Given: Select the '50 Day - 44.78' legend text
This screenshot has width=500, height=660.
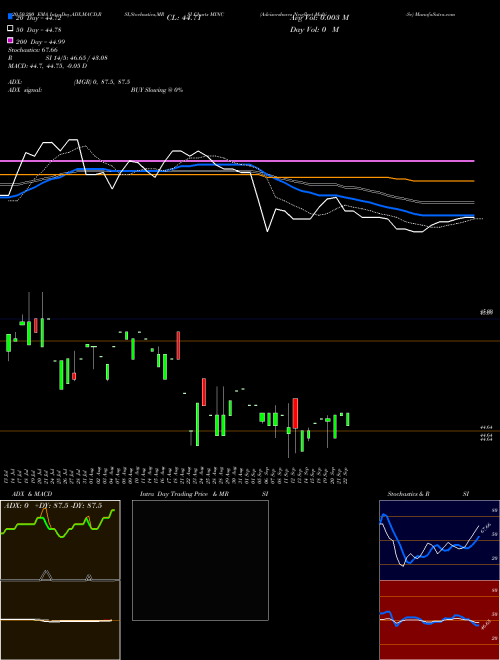Looking at the screenshot, I should point(39,29).
